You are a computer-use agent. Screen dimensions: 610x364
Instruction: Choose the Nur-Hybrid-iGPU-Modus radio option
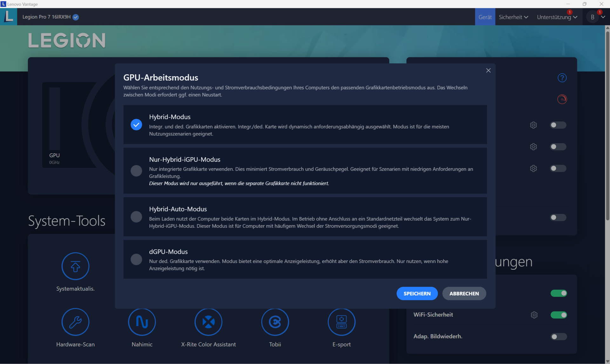pyautogui.click(x=136, y=171)
